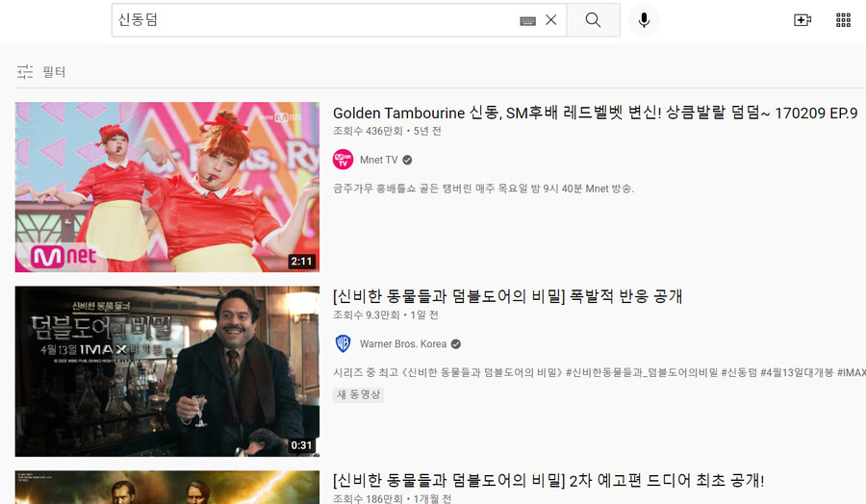Screen dimensions: 866x504
Task: Open the create video icon
Action: tap(802, 20)
